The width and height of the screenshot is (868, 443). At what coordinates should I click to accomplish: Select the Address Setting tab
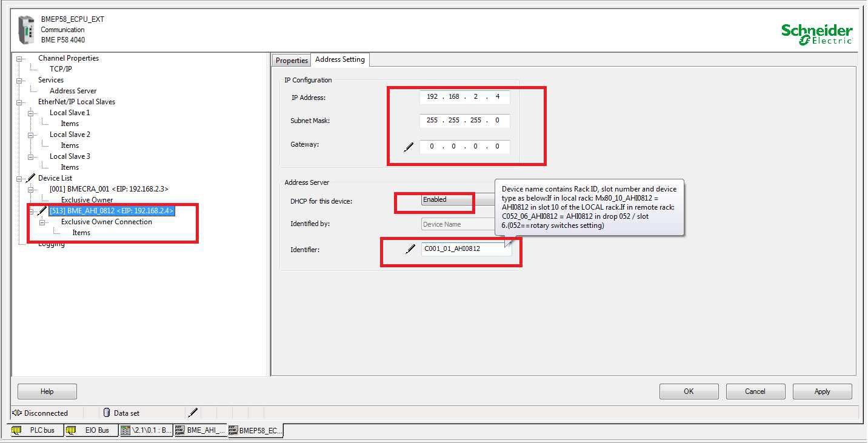point(340,59)
